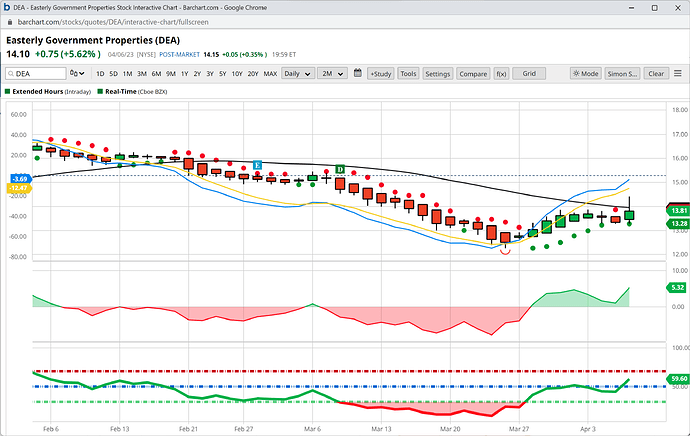This screenshot has height=436, width=690.
Task: Minimize the Chrome window
Action: 632,7
